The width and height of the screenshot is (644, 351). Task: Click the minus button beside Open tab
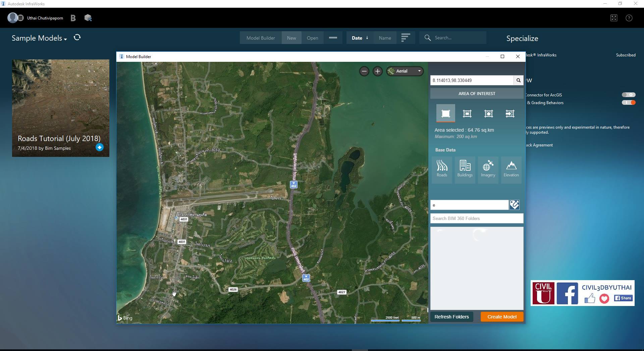[333, 38]
